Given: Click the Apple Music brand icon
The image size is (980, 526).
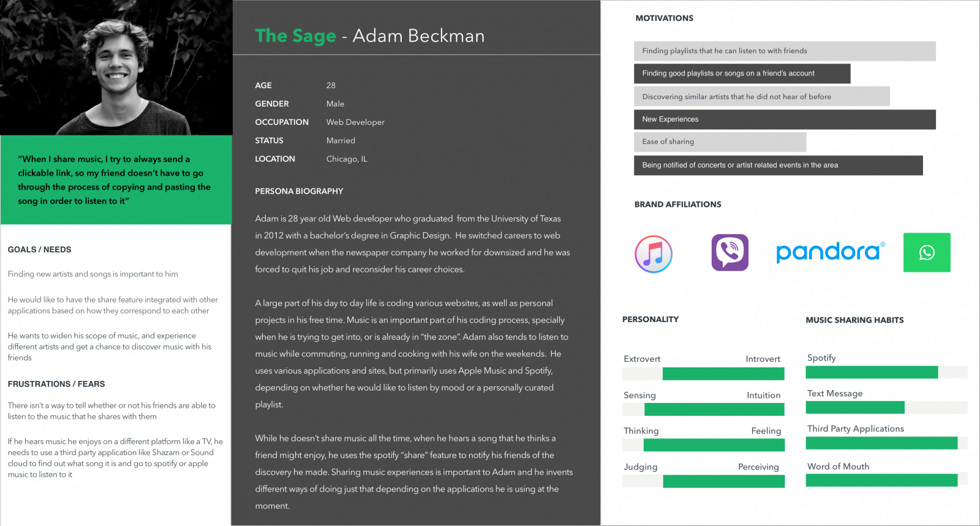Looking at the screenshot, I should (x=654, y=254).
